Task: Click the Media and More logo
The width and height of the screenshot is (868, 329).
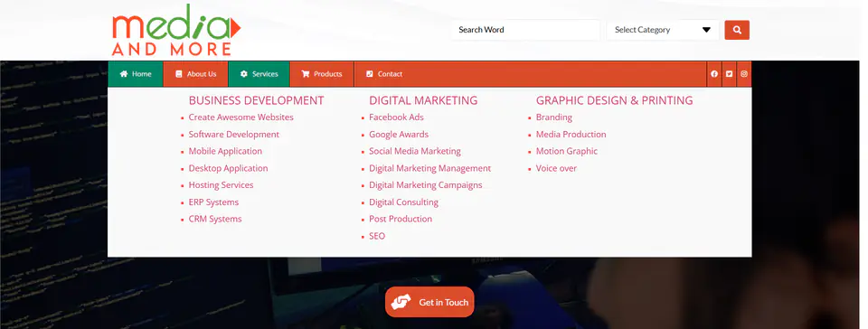Action: click(176, 30)
